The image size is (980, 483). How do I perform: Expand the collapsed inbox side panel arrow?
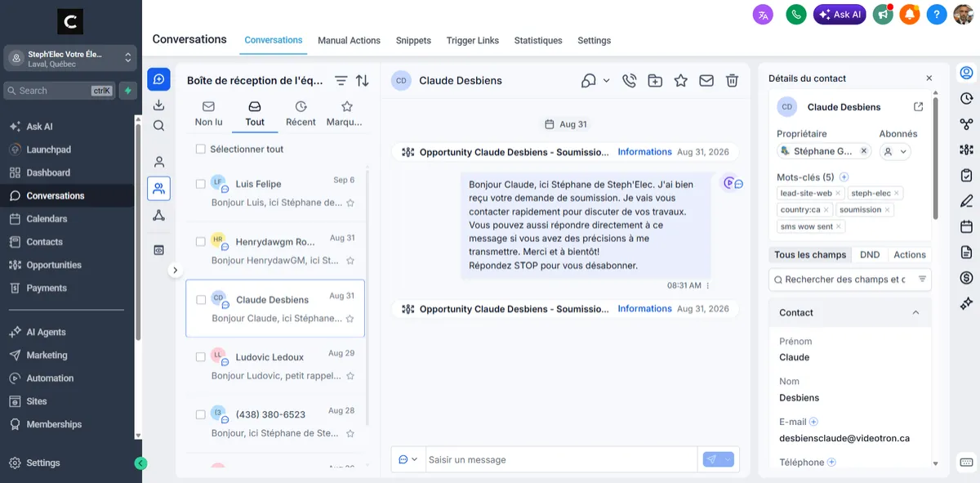175,270
